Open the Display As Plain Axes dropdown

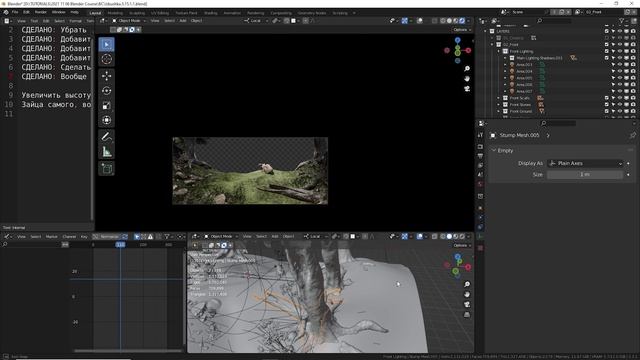585,163
